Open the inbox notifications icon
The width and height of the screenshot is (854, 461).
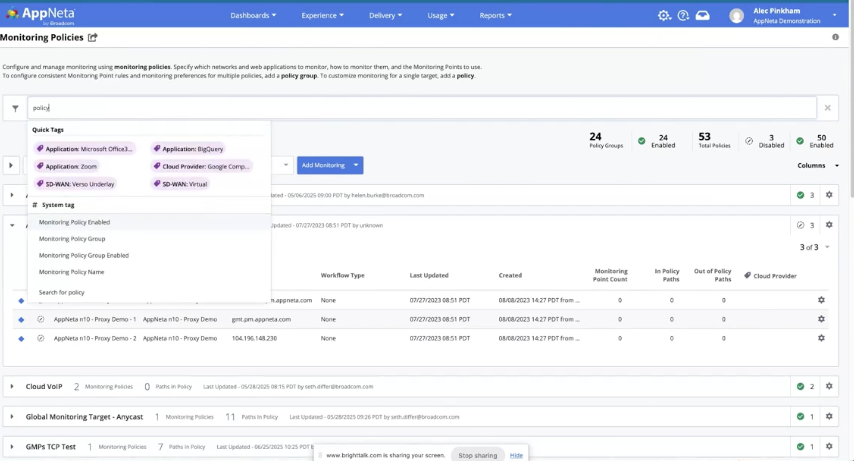pos(703,15)
